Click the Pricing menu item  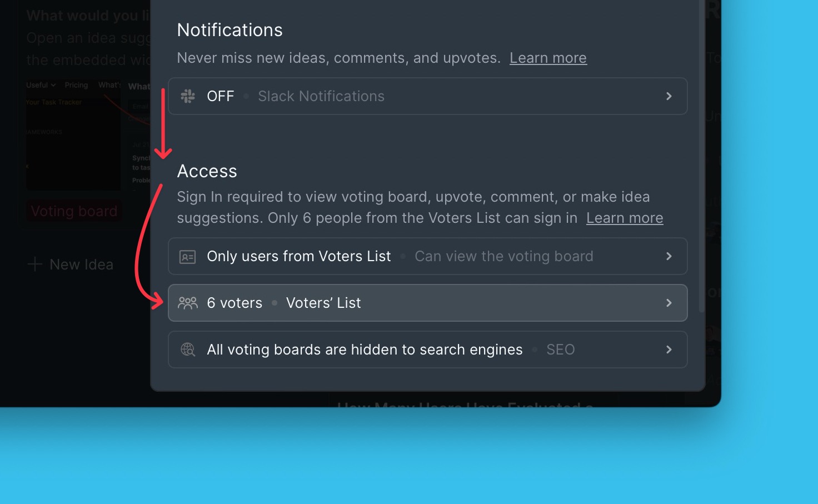pyautogui.click(x=76, y=85)
